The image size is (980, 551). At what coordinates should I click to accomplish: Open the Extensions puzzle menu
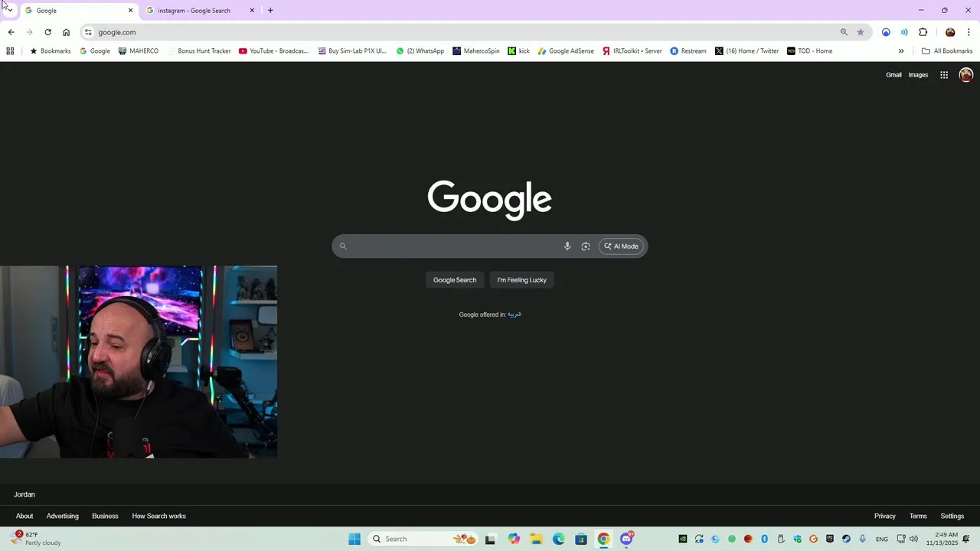(923, 32)
